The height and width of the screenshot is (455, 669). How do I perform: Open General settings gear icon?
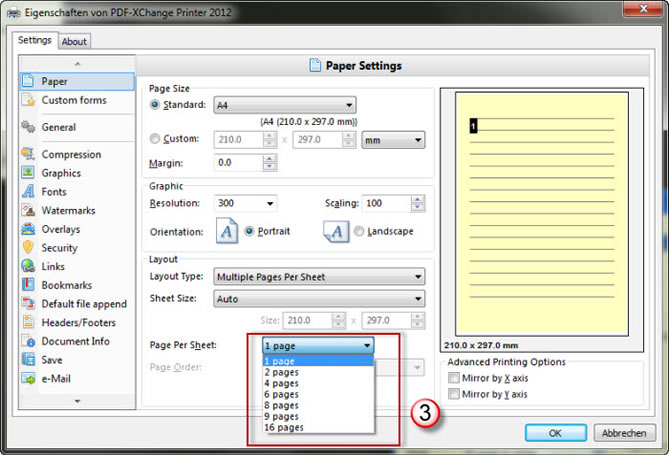(x=28, y=127)
